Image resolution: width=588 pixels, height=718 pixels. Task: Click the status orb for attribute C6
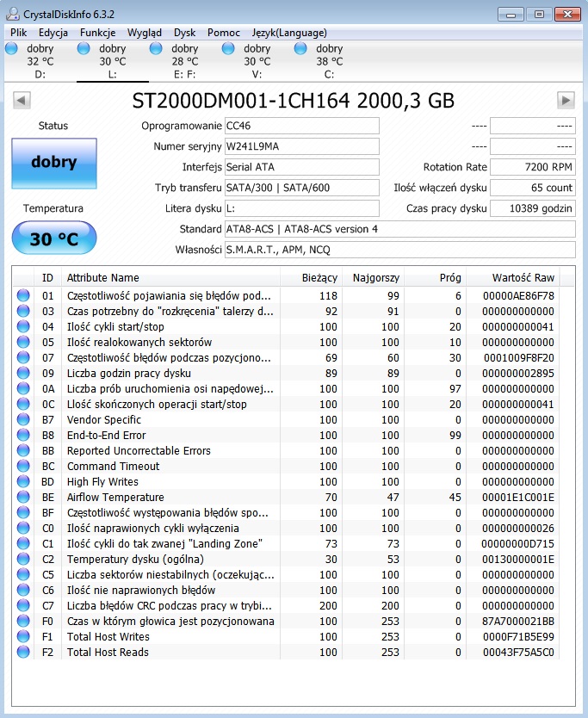23,590
